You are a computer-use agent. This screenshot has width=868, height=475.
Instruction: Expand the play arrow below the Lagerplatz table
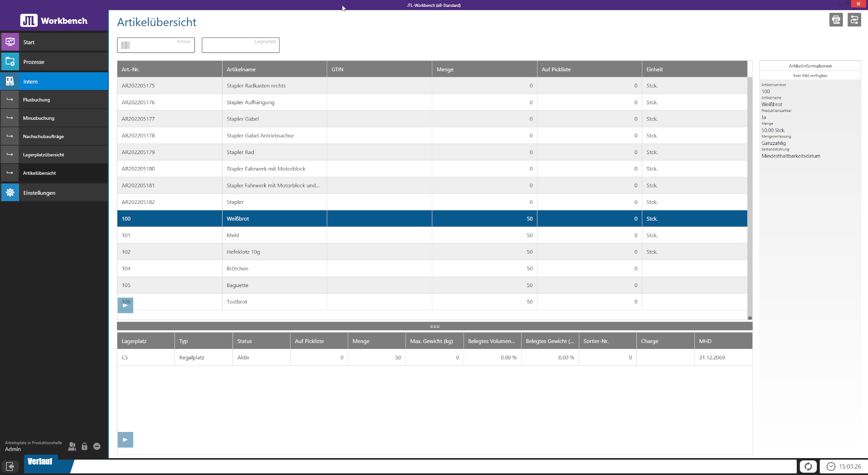[125, 440]
